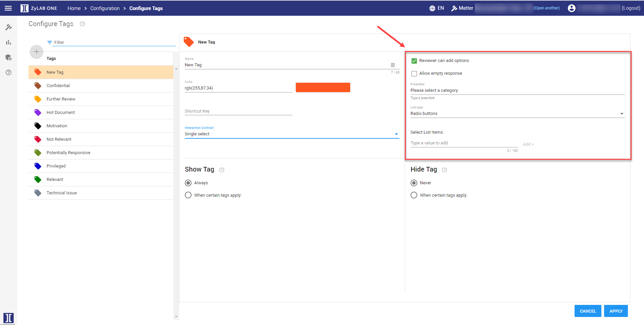
Task: Select Show Tag 'When certain tags apply'
Action: (x=188, y=195)
